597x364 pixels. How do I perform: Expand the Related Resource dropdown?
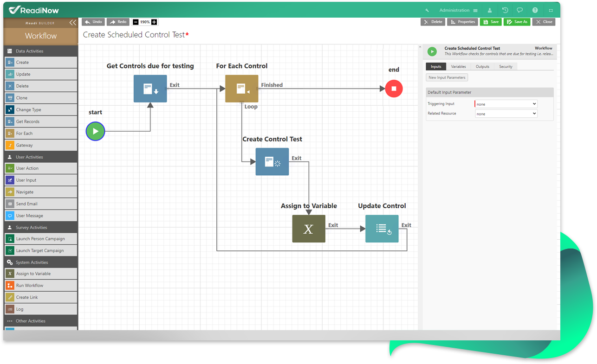point(506,114)
